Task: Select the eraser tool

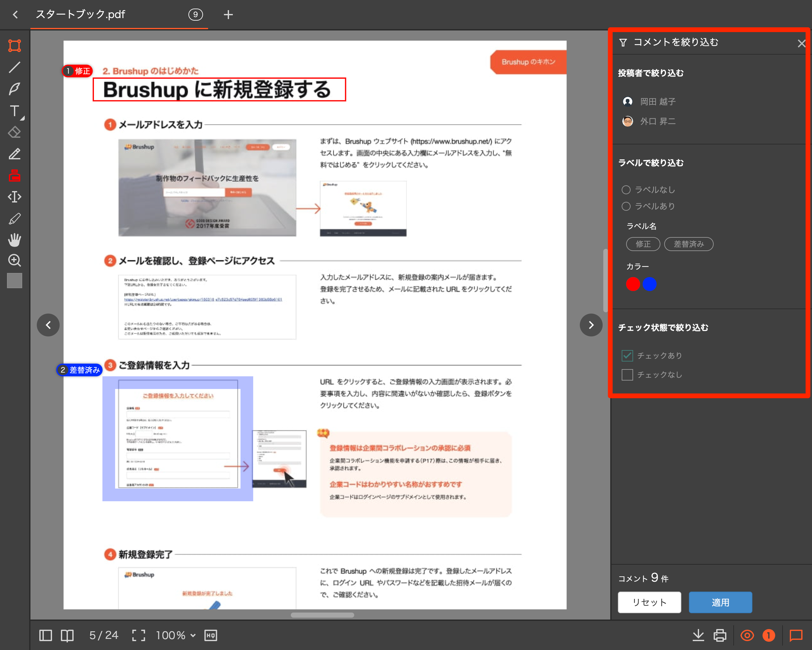Action: 15,132
